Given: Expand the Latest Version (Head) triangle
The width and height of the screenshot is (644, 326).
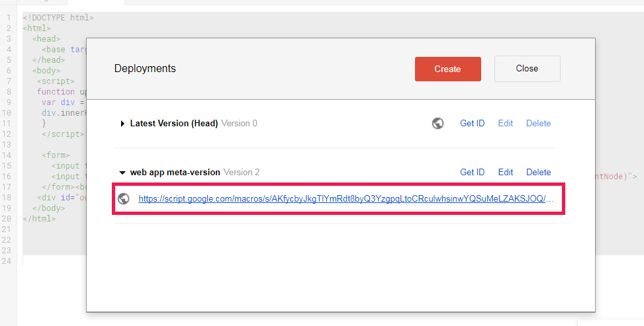Looking at the screenshot, I should tap(122, 124).
